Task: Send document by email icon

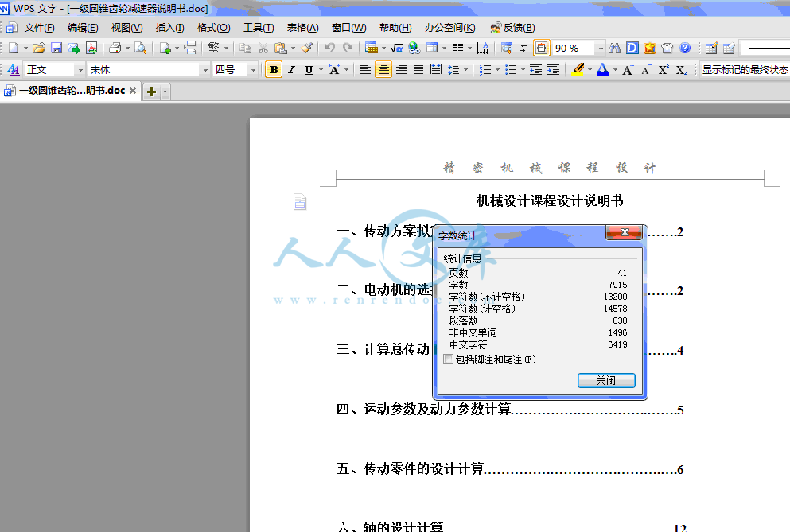Action: click(73, 48)
